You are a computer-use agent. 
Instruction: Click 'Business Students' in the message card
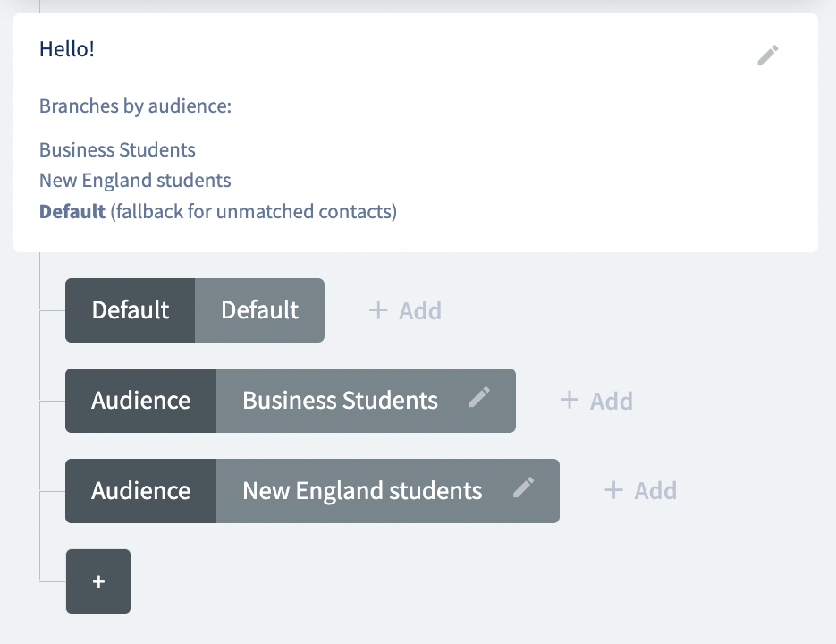pyautogui.click(x=117, y=150)
